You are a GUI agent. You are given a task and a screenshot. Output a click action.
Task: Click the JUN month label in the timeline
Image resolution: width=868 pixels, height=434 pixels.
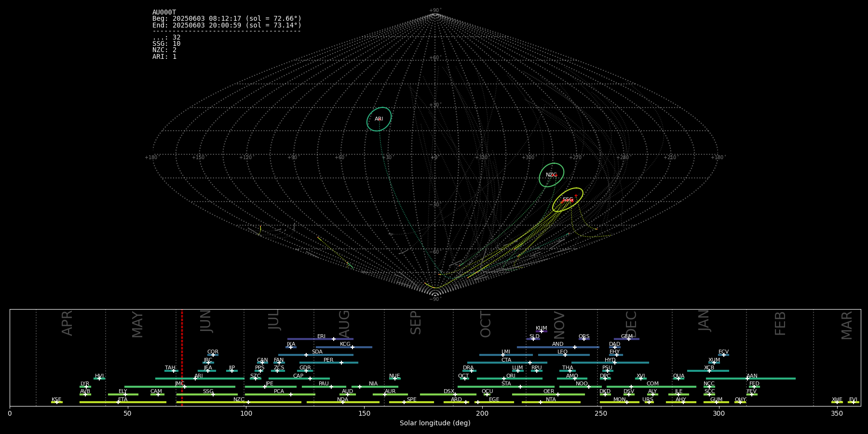click(205, 321)
